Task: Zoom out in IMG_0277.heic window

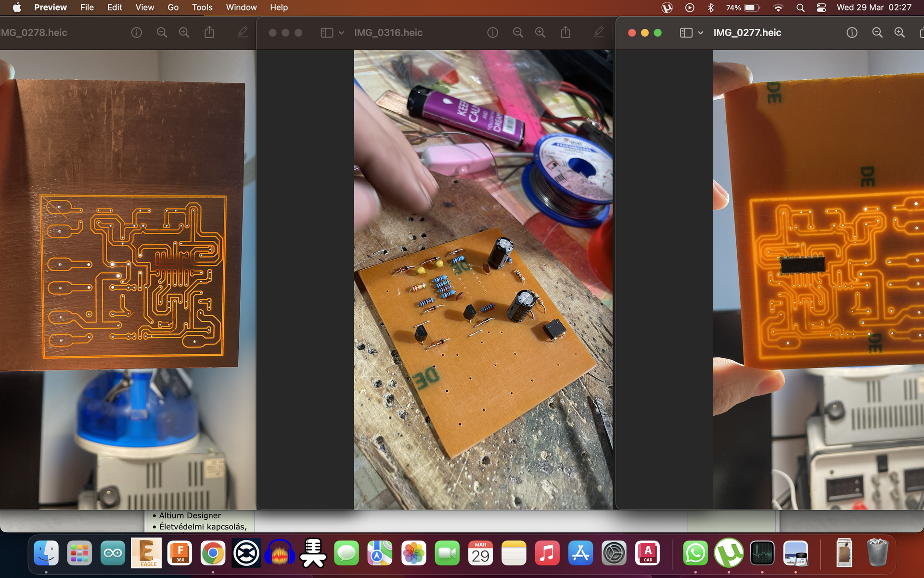Action: click(x=877, y=33)
